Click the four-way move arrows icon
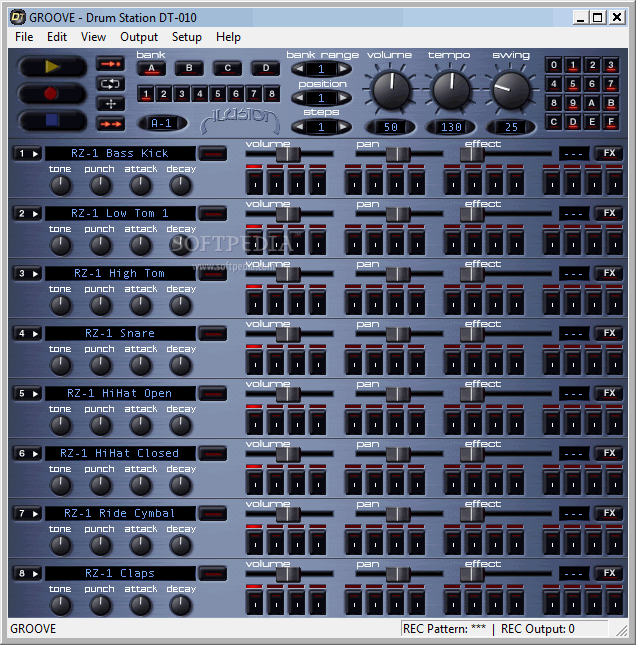This screenshot has height=645, width=636. tap(111, 104)
